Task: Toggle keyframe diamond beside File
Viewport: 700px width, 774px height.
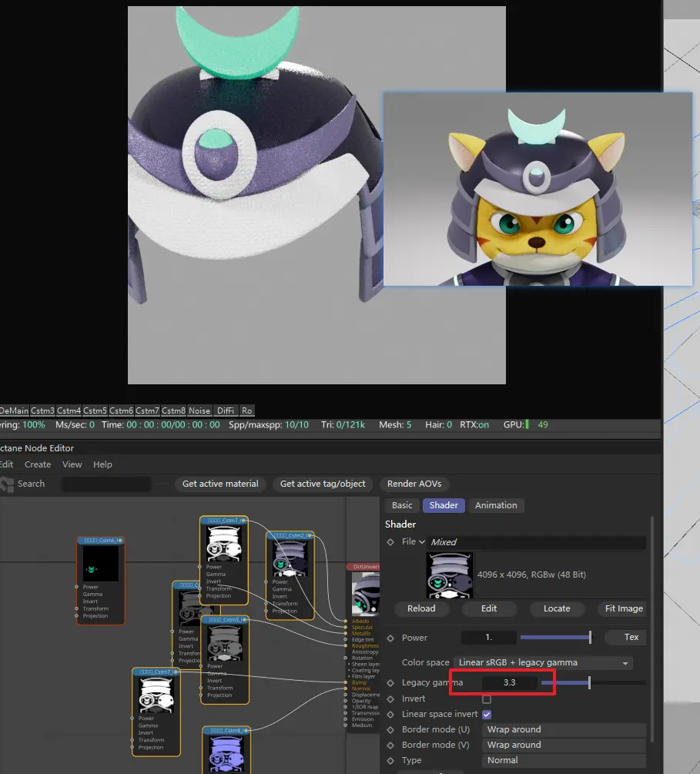Action: click(390, 542)
